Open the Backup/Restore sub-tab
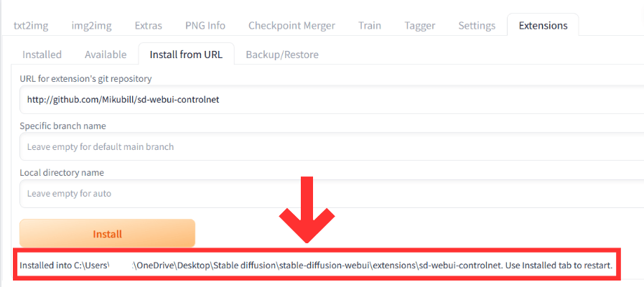 (282, 55)
